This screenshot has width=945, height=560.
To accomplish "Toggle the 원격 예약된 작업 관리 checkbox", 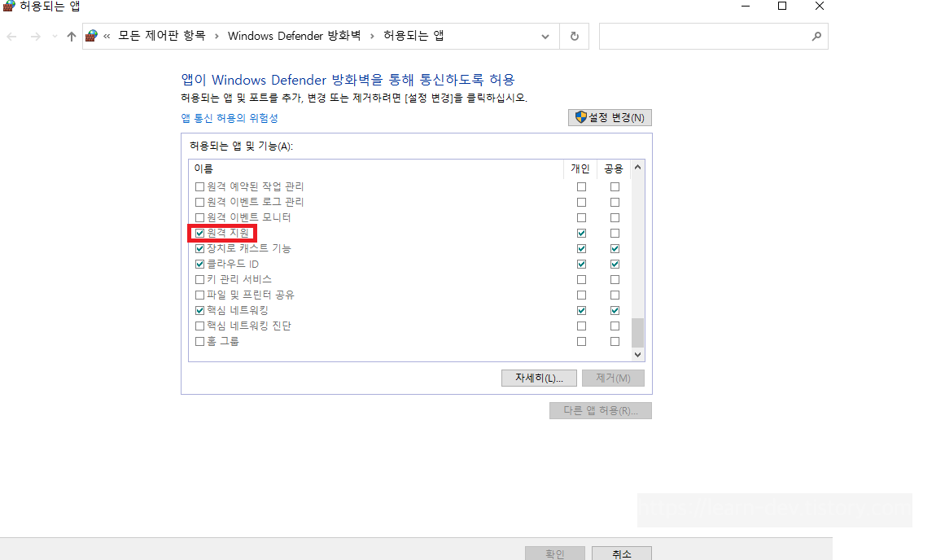I will 199,187.
